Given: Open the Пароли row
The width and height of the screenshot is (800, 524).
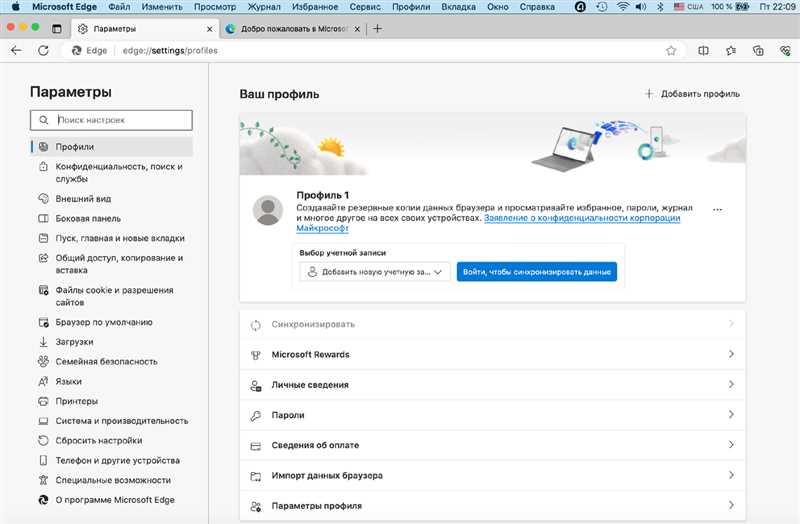Looking at the screenshot, I should tap(492, 415).
